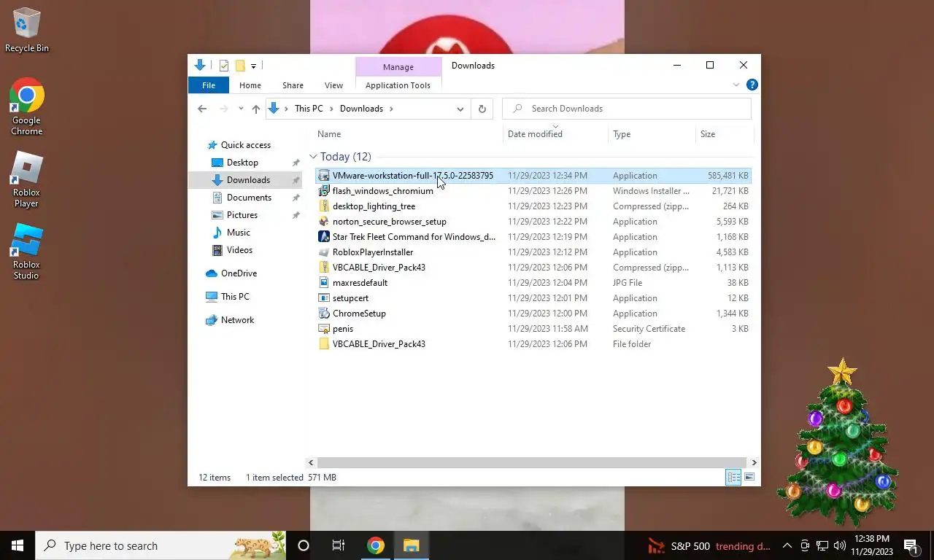
Task: Select Music in navigation pane
Action: pos(238,233)
